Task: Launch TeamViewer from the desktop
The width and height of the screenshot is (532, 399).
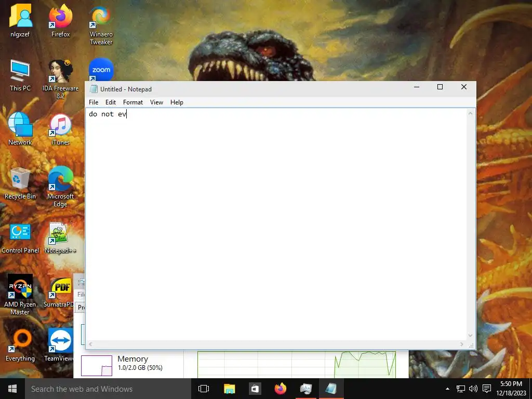Action: (x=59, y=345)
